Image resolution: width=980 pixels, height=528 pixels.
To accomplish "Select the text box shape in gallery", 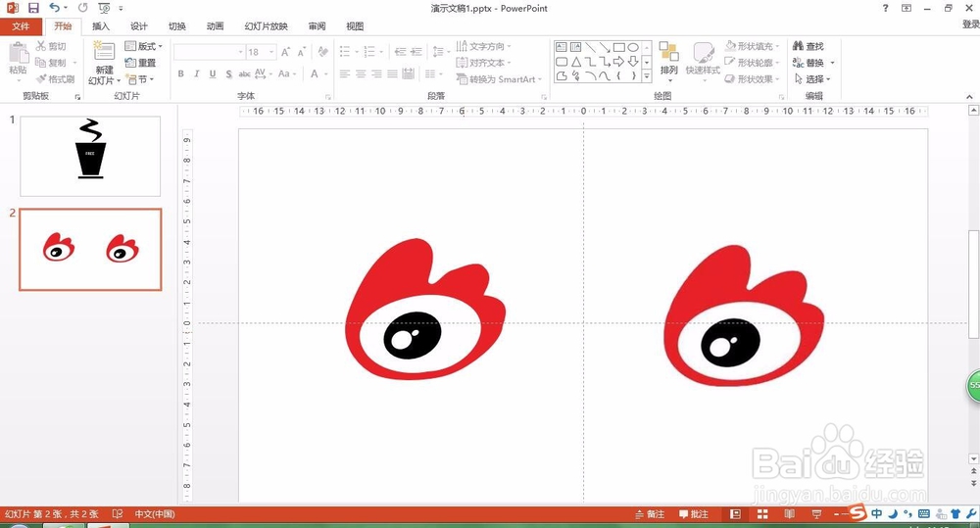I will pos(562,47).
